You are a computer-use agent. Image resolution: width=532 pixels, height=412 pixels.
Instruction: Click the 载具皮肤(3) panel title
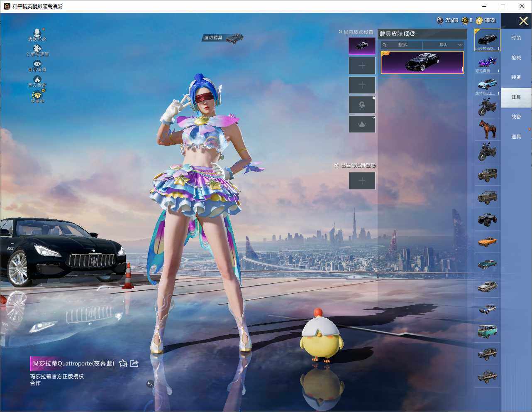[x=395, y=34]
